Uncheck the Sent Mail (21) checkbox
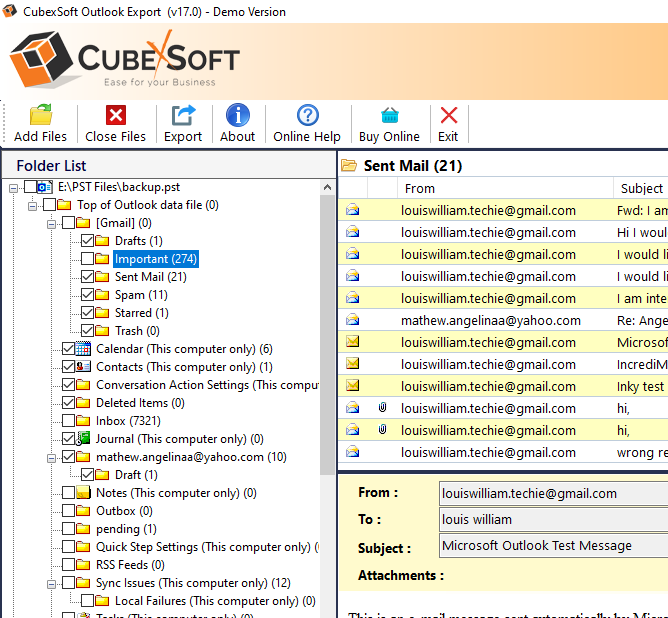The image size is (668, 618). click(x=87, y=277)
